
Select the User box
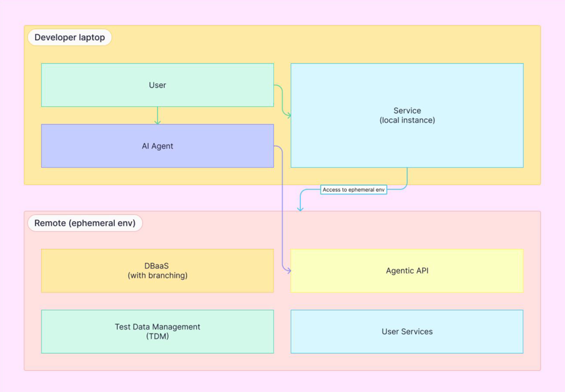click(157, 85)
